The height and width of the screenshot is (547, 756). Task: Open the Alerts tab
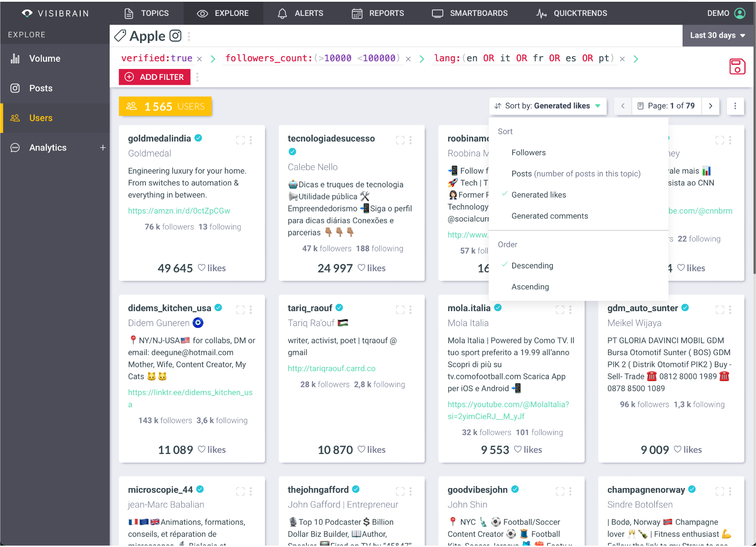click(x=300, y=13)
